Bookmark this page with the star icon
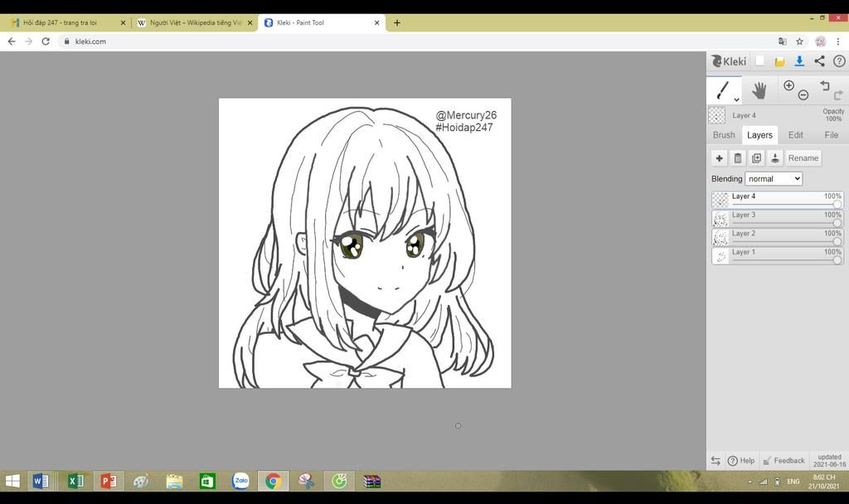 tap(799, 41)
